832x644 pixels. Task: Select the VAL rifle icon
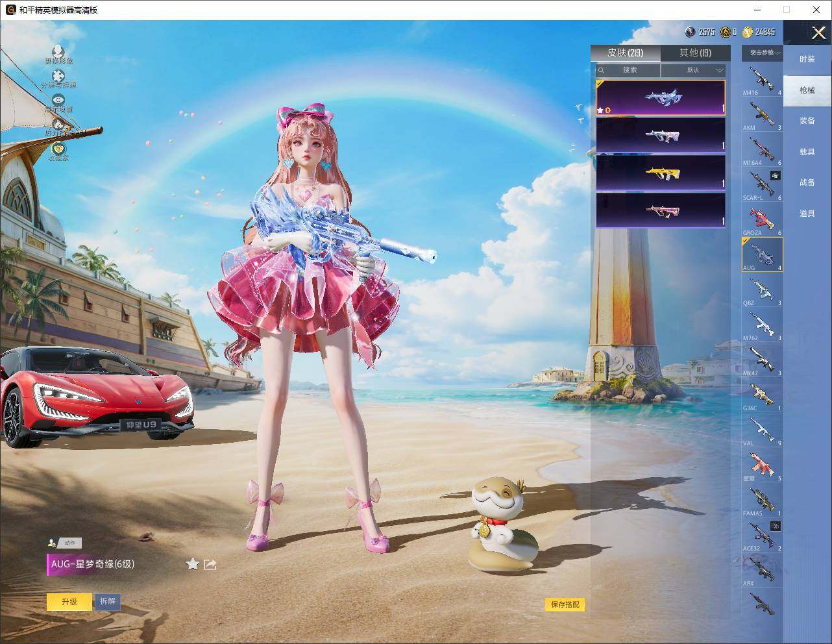pyautogui.click(x=762, y=430)
